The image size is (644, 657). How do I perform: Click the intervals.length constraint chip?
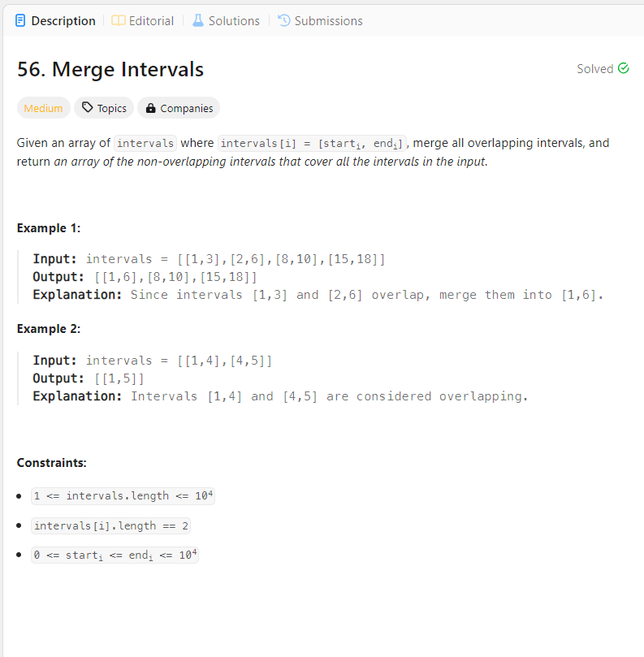123,495
